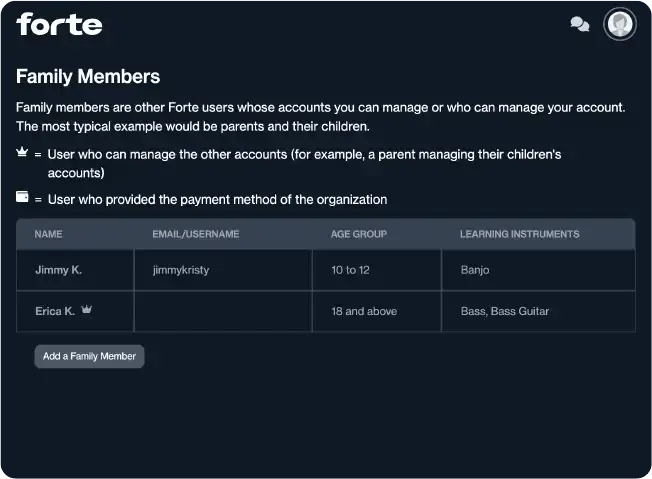652x479 pixels.
Task: Click the Family Members heading
Action: [88, 76]
